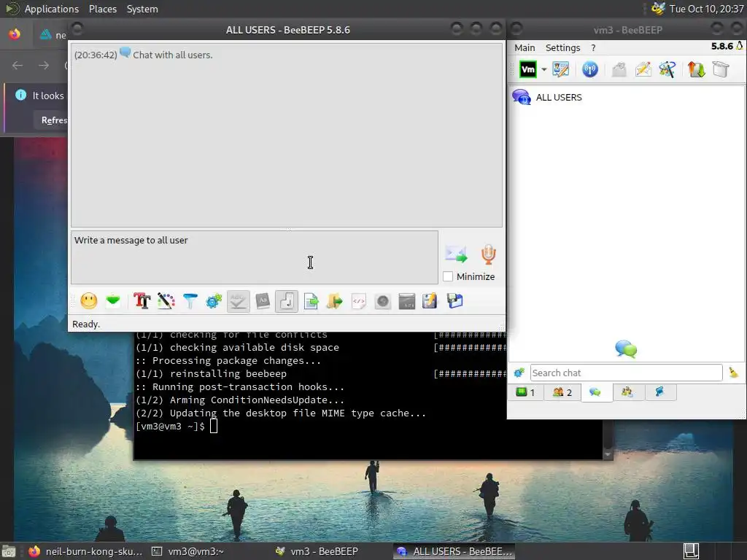747x560 pixels.
Task: Select the chat bubbles tab
Action: pyautogui.click(x=595, y=392)
